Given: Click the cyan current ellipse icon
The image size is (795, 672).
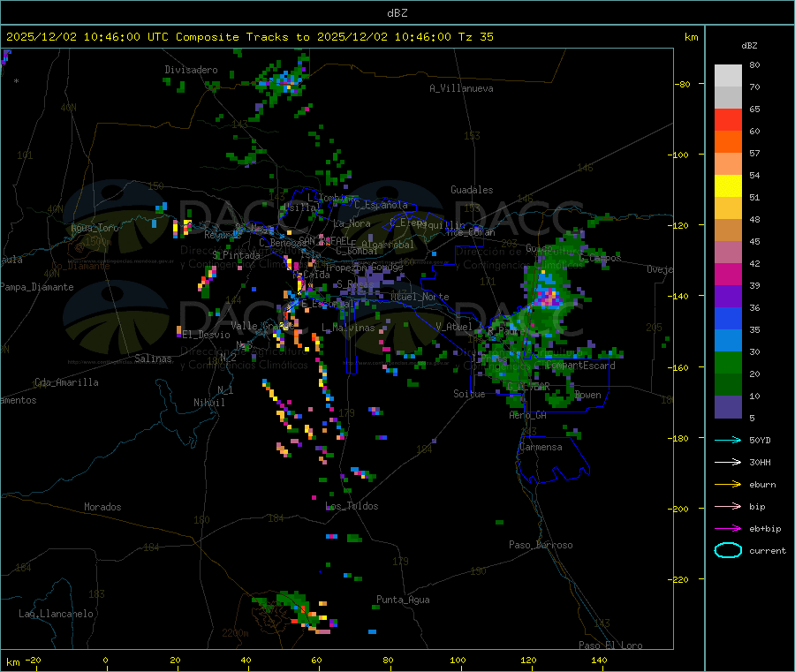Looking at the screenshot, I should pos(728,550).
